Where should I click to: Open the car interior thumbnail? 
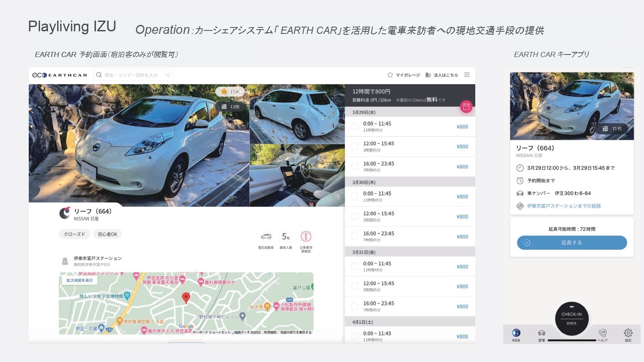(x=297, y=175)
